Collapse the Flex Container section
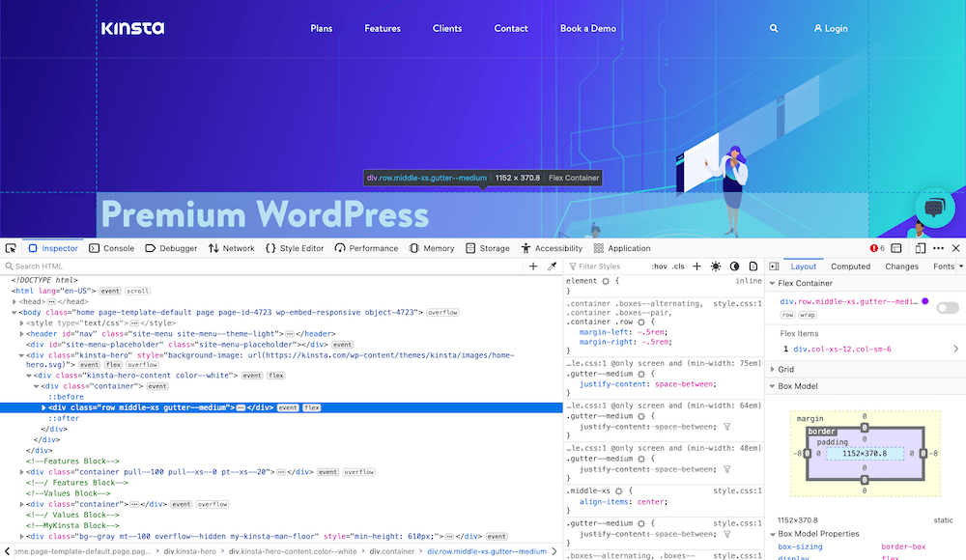Viewport: 966px width, 560px height. tap(772, 284)
